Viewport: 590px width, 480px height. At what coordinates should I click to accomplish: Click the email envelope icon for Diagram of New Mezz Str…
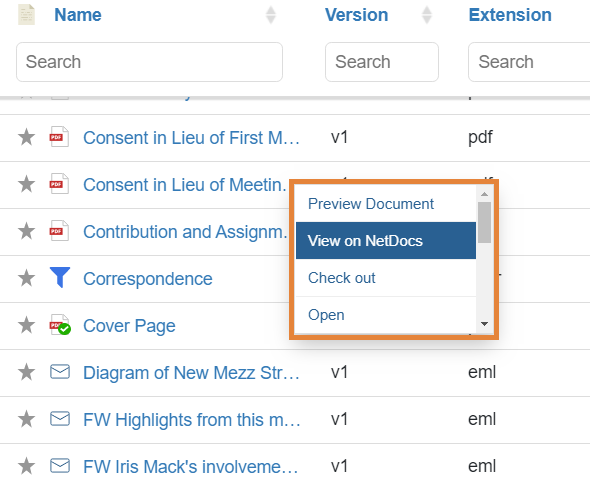[60, 372]
